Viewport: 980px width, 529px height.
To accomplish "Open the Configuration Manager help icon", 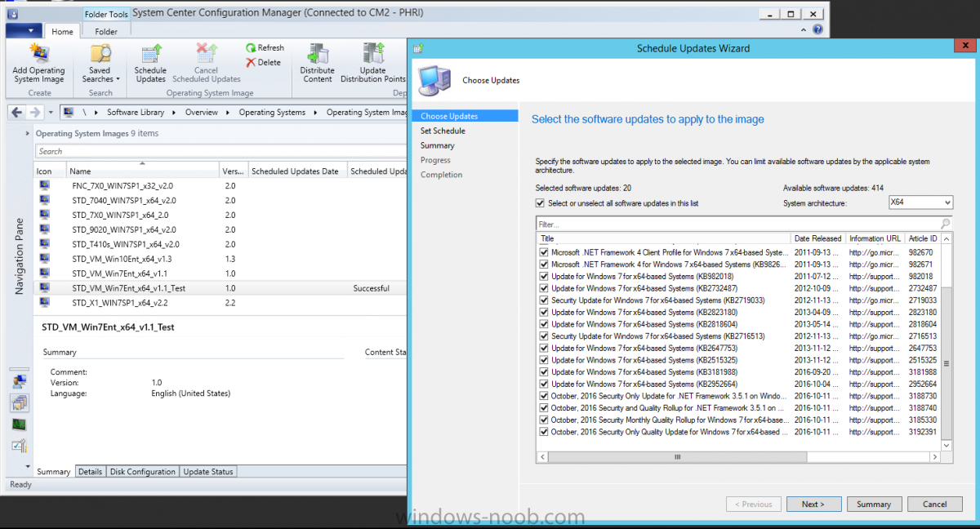I will tap(817, 30).
